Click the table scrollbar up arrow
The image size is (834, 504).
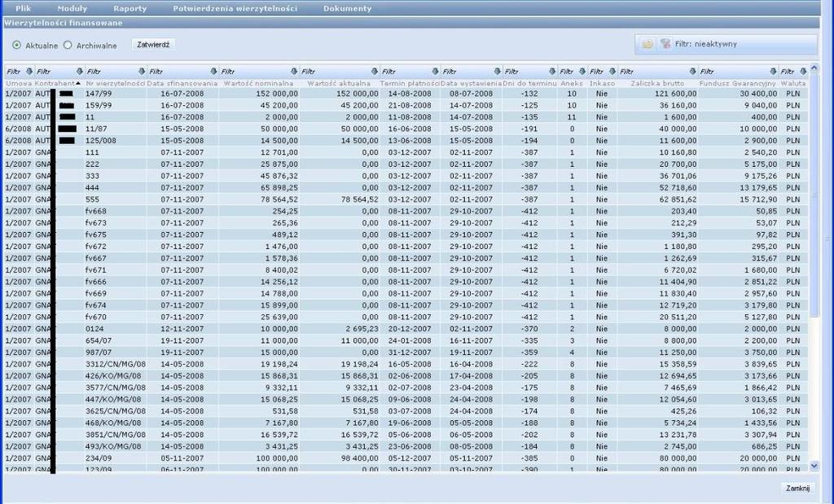(814, 68)
